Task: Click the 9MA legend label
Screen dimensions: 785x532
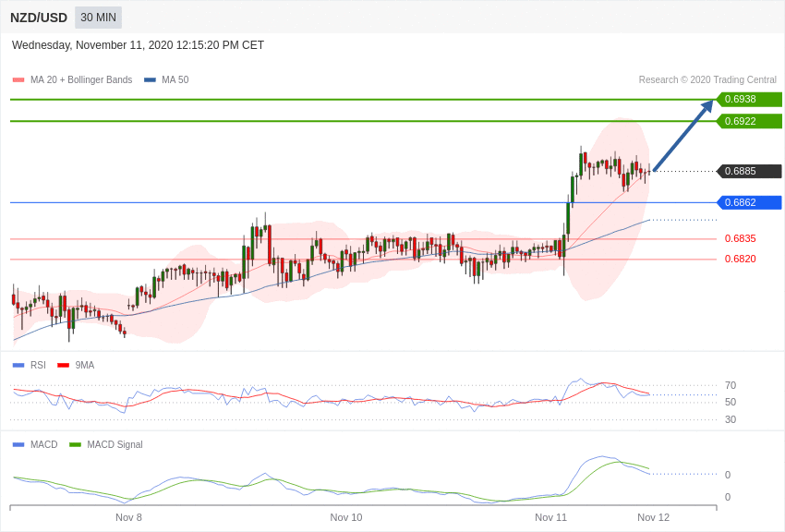Action: coord(85,366)
